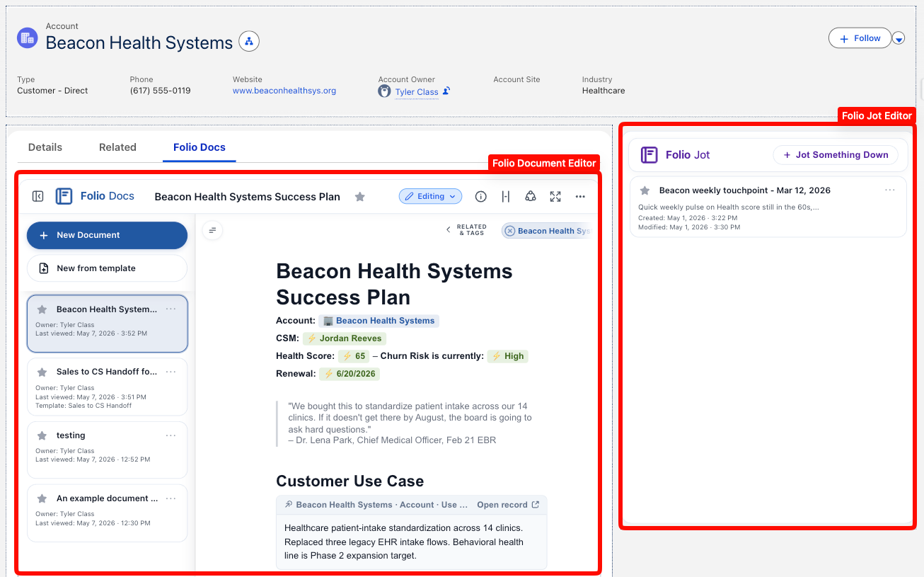Click the Healthcare industry value
The height and width of the screenshot is (577, 924).
click(604, 91)
